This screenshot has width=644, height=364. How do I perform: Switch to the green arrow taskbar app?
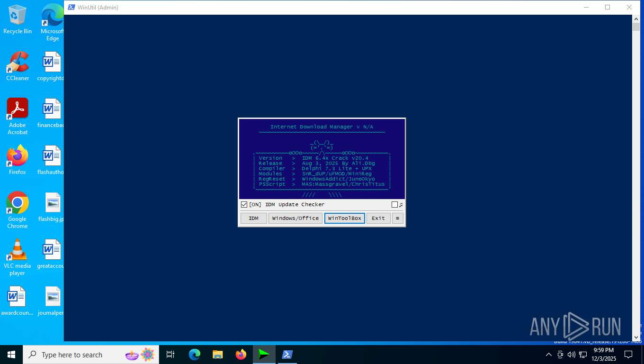264,355
